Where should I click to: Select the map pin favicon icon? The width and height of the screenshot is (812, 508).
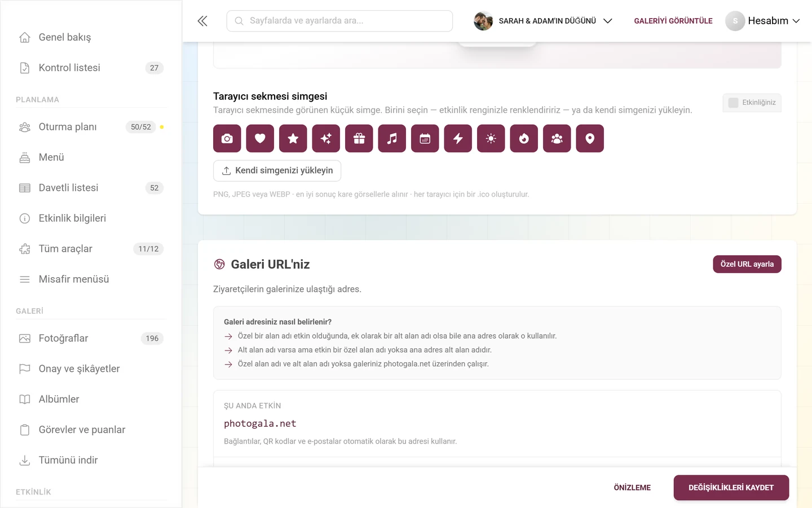point(590,138)
